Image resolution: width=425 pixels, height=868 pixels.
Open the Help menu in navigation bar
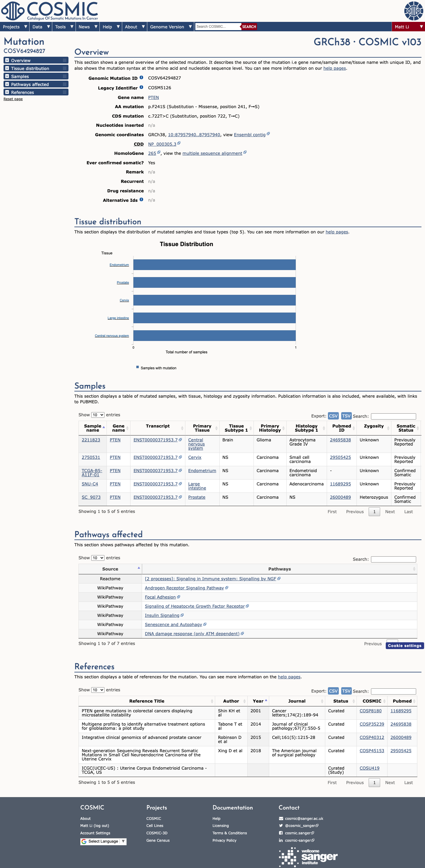pyautogui.click(x=111, y=27)
